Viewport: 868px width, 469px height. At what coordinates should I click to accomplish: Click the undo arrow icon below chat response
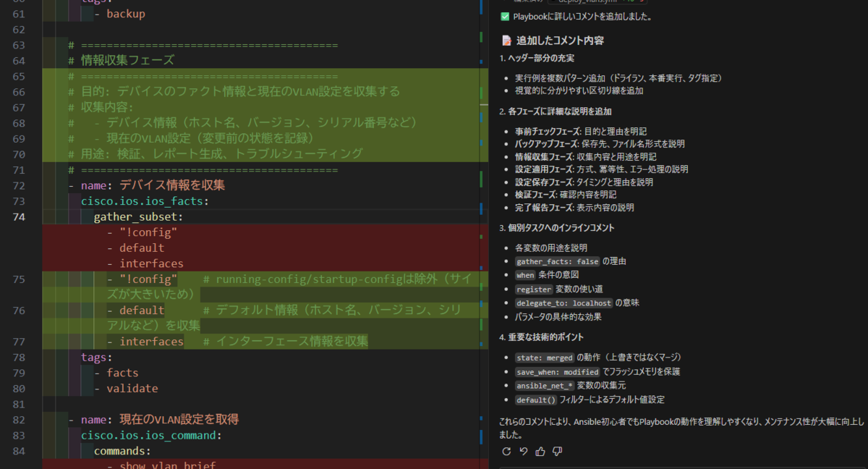tap(523, 452)
